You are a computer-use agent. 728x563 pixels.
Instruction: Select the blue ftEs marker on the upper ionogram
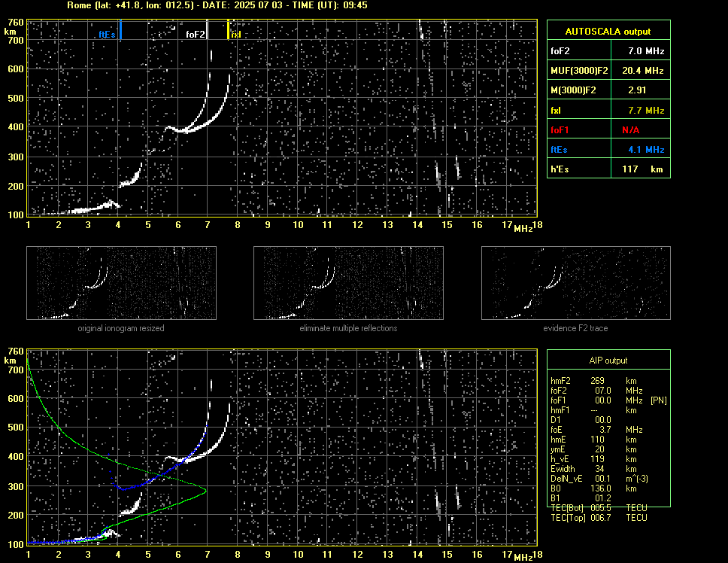tap(120, 29)
